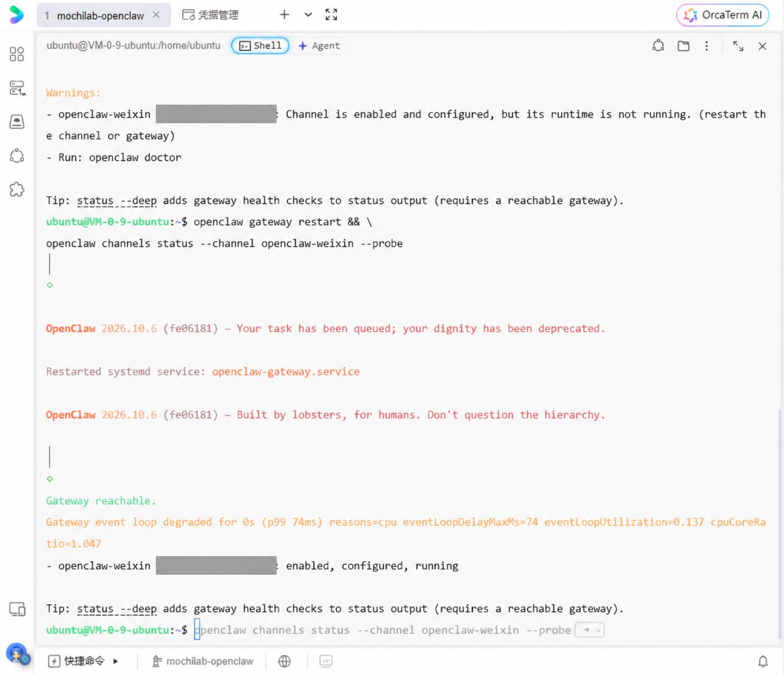784x675 pixels.
Task: Close the terminal panel
Action: [x=763, y=46]
